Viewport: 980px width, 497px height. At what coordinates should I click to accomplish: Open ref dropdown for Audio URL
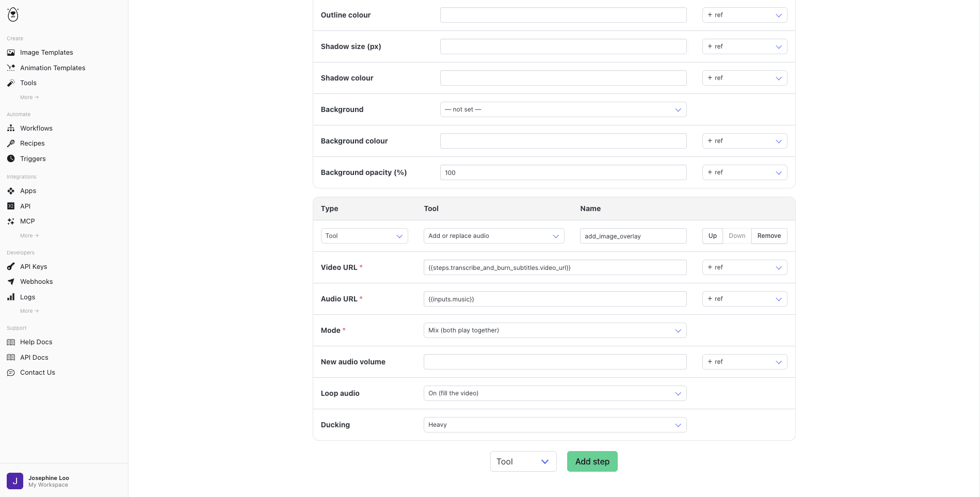(x=745, y=299)
